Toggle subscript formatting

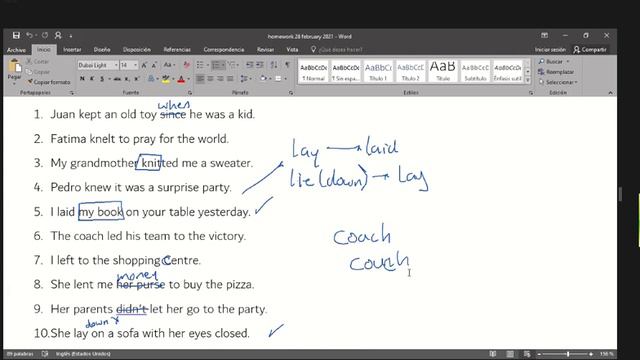[127, 78]
